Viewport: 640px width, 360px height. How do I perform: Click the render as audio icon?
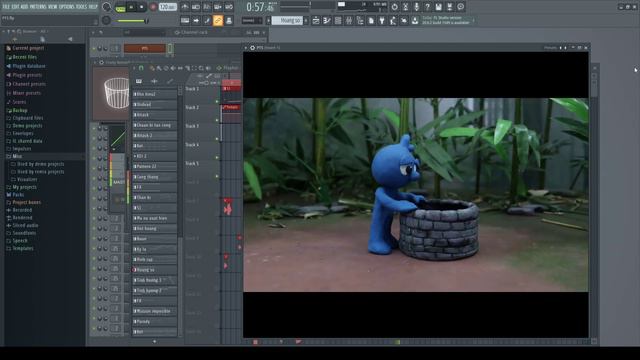pos(449,7)
